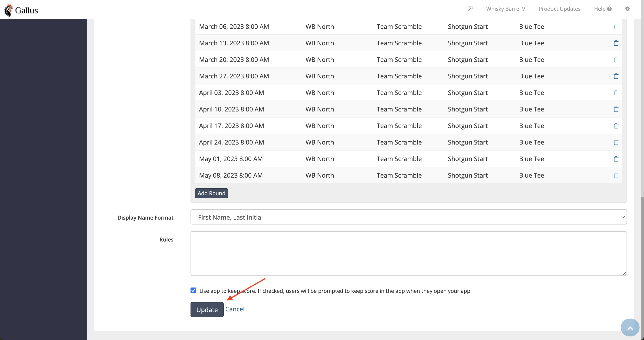Open Product Updates
Image resolution: width=644 pixels, height=340 pixels.
[x=559, y=9]
